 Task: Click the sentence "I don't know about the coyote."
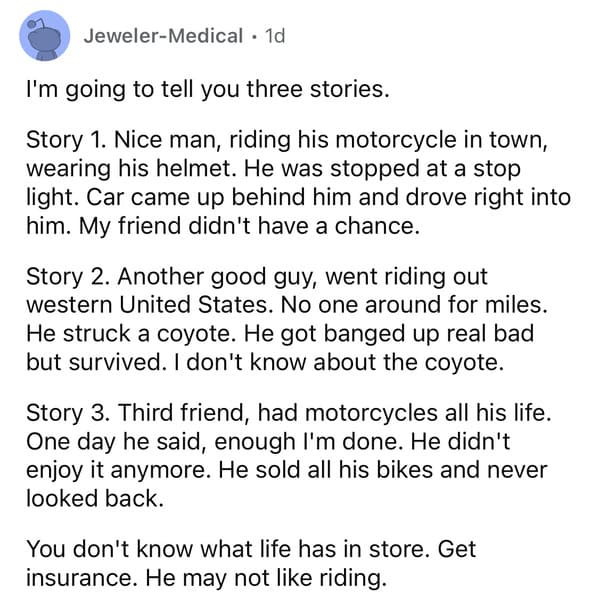pos(339,362)
